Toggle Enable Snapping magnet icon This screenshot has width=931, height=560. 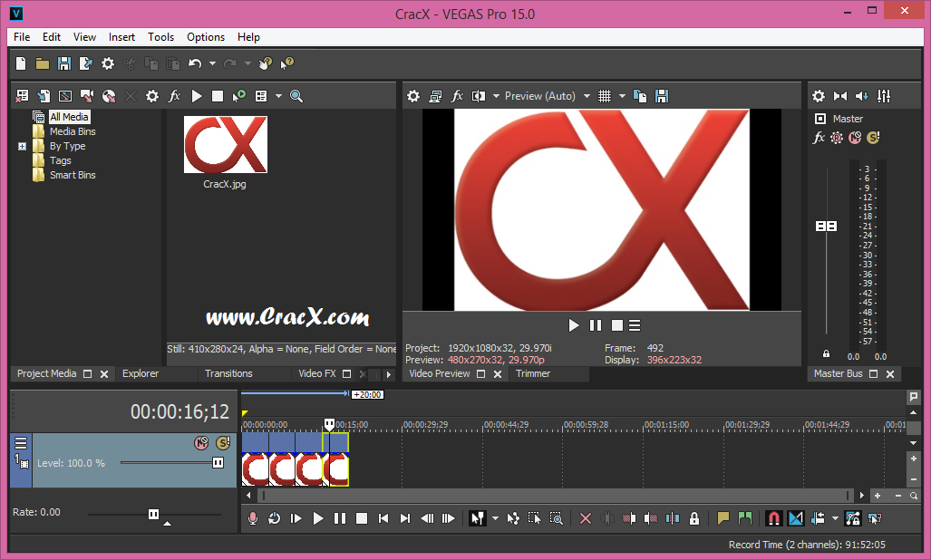click(x=773, y=518)
